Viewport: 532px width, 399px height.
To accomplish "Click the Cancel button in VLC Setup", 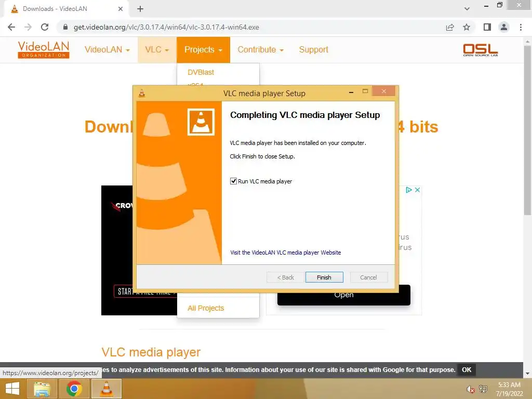I will [368, 277].
